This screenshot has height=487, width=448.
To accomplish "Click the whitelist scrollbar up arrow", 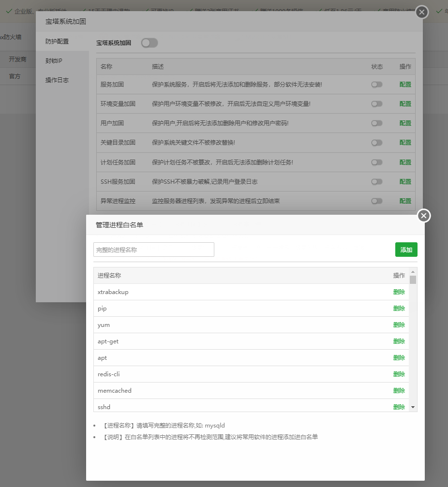I will pyautogui.click(x=413, y=272).
